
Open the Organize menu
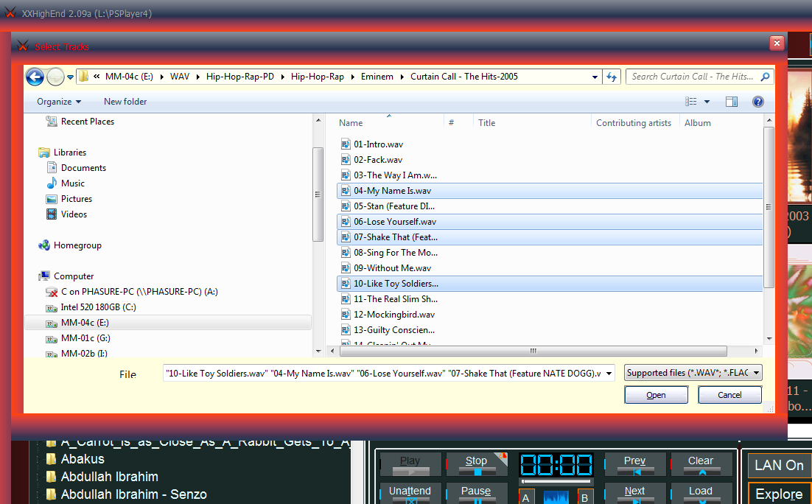click(59, 102)
